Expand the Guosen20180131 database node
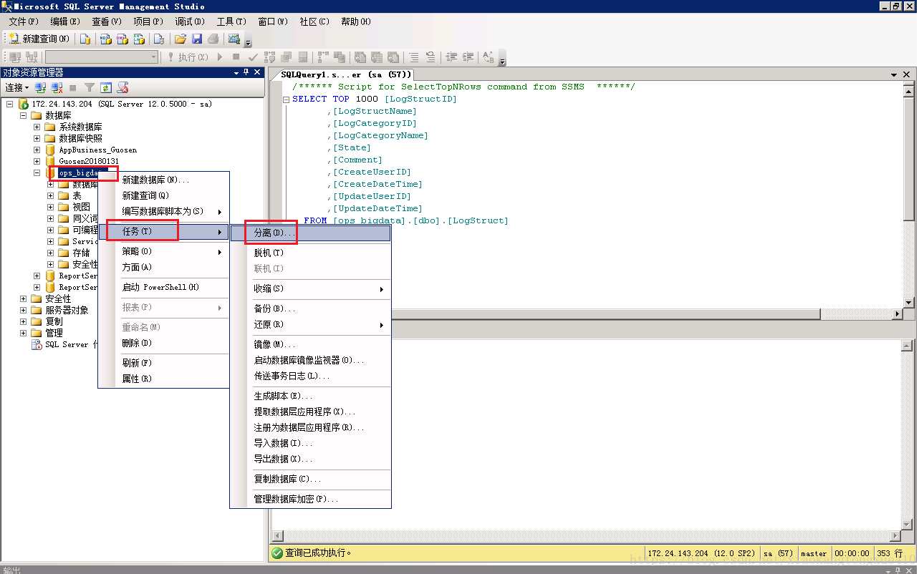The width and height of the screenshot is (924, 574). [x=37, y=161]
